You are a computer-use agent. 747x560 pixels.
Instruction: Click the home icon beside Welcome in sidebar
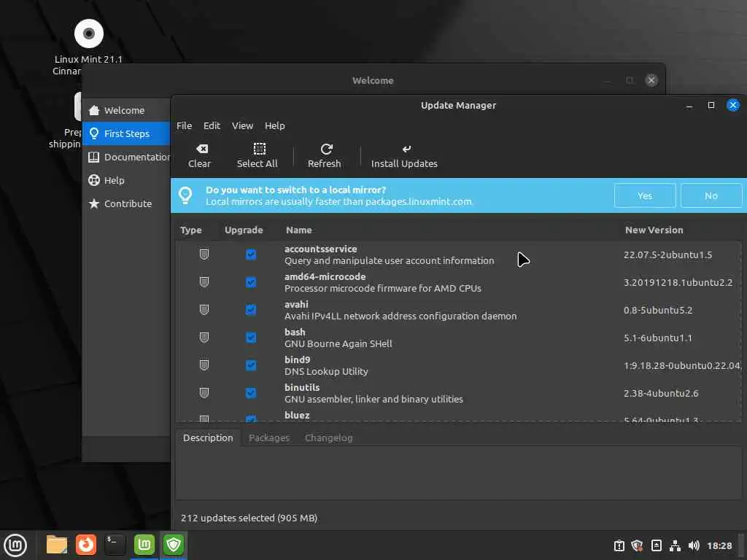coord(94,110)
